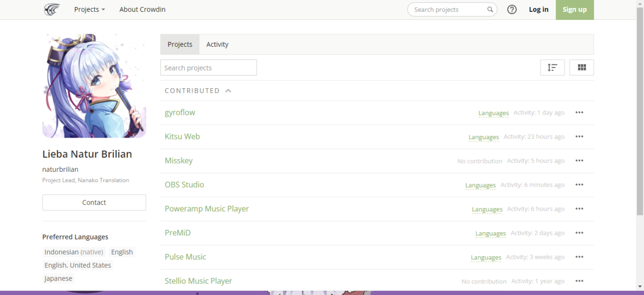Viewport: 644px width, 295px height.
Task: Open more options for PreMiD
Action: click(579, 233)
